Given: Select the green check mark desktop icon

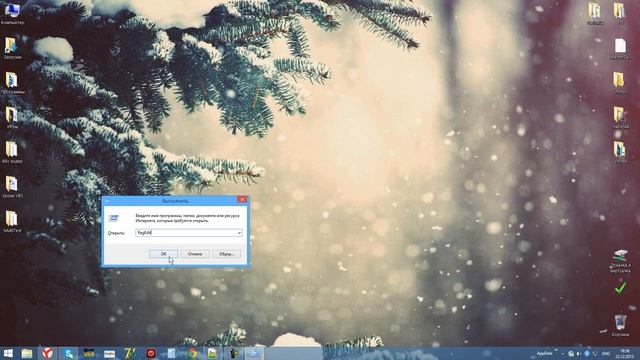Looking at the screenshot, I should coord(620,288).
